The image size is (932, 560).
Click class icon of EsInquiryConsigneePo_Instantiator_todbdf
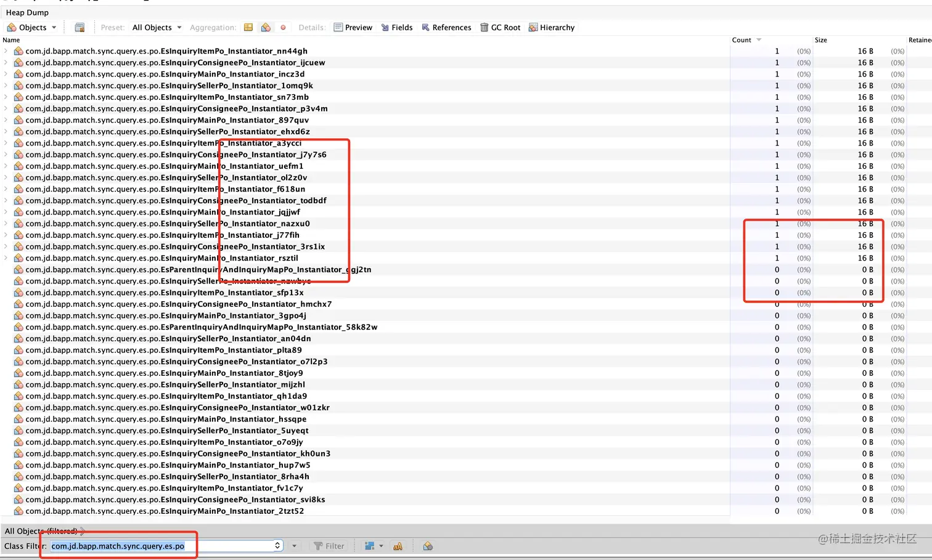[x=18, y=200]
